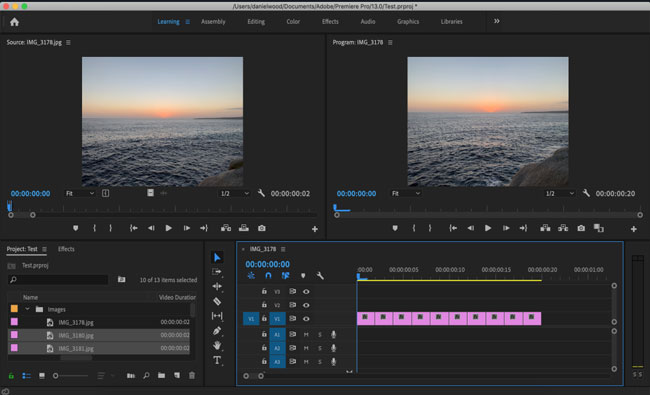The height and width of the screenshot is (395, 650).
Task: Select the Slip tool
Action: [217, 316]
